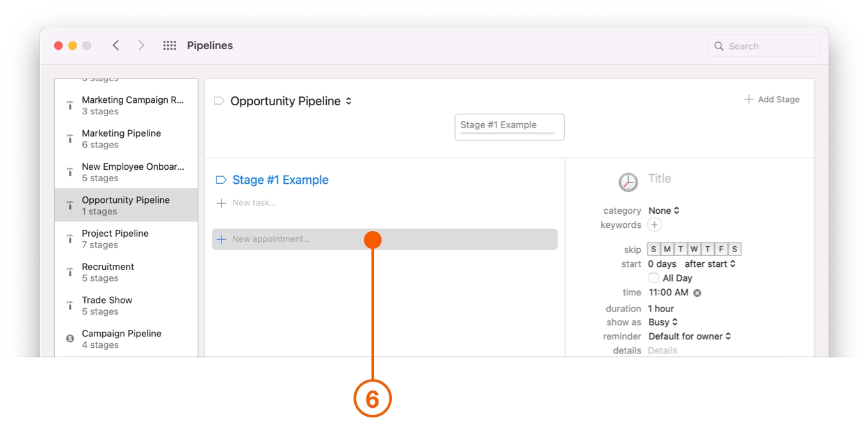Clear the 11:00 AM time with the x button
Viewport: 868px width, 425px height.
(696, 292)
